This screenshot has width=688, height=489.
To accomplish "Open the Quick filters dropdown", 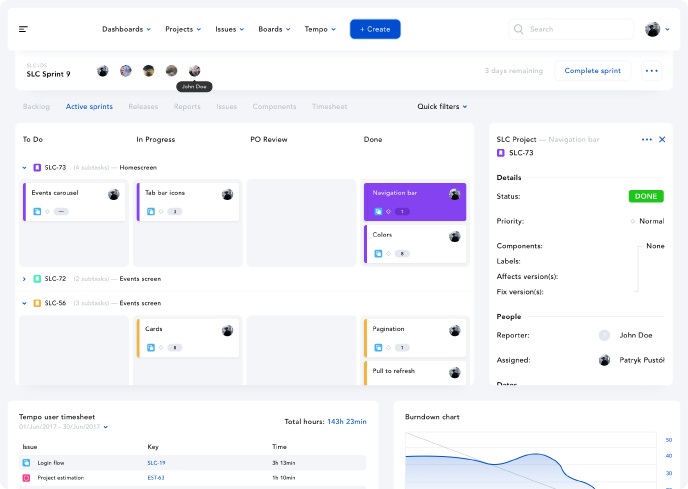I will click(x=442, y=106).
